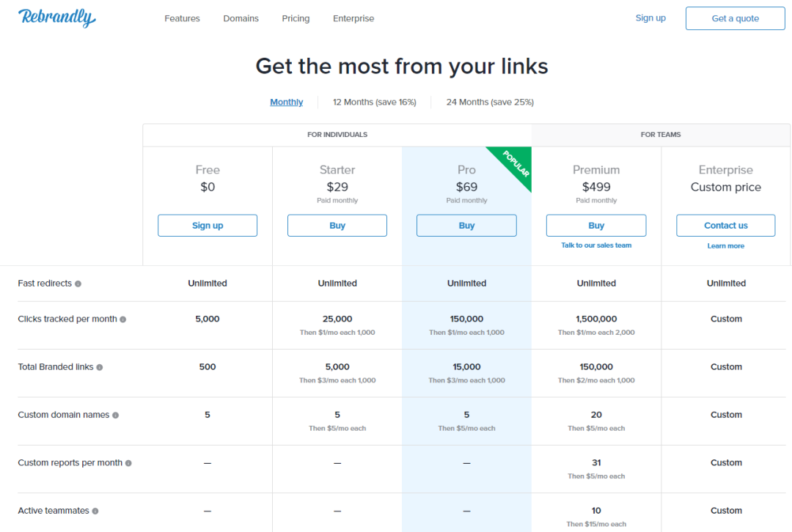The image size is (792, 532).
Task: Click the $69 Pro price
Action: pyautogui.click(x=466, y=188)
